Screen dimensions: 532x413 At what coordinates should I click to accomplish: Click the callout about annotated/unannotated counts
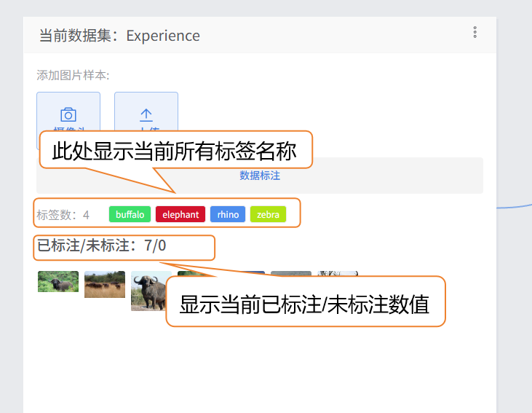(x=305, y=303)
